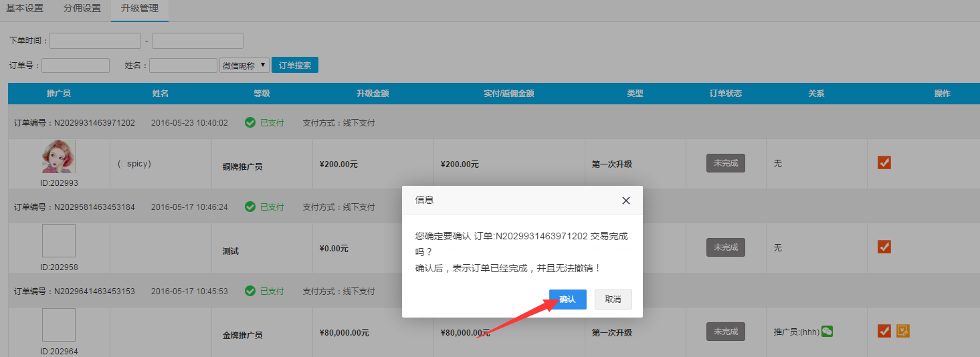980x357 pixels.
Task: Click the 确认 button in the dialog
Action: point(568,300)
